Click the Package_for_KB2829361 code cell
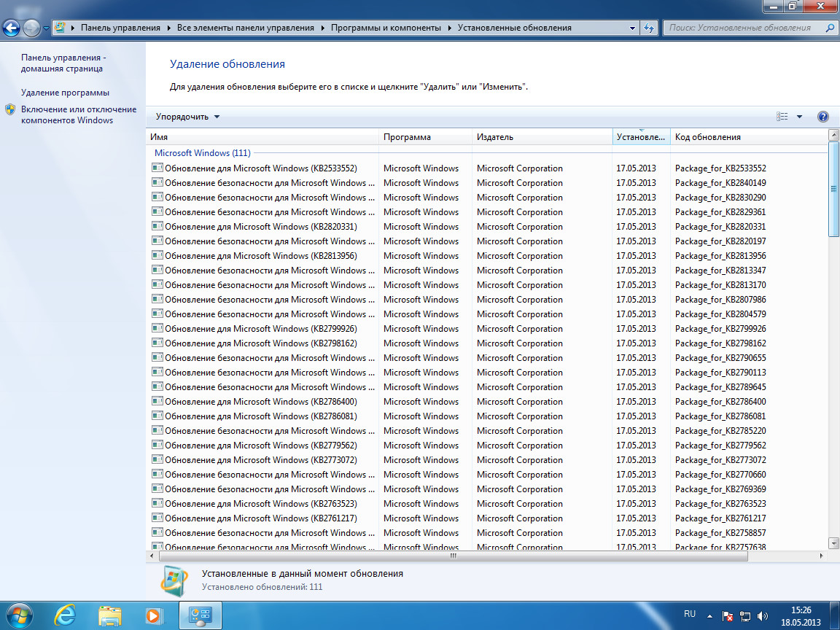 (x=720, y=212)
